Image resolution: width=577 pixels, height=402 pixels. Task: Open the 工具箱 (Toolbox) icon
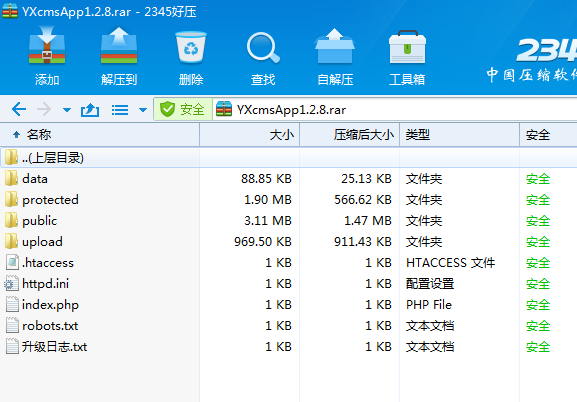point(407,47)
